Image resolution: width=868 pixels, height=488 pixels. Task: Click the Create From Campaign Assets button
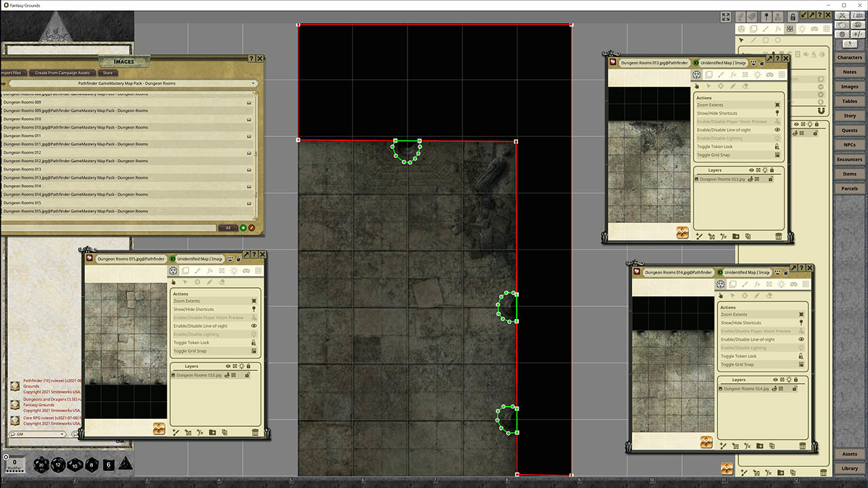[62, 73]
